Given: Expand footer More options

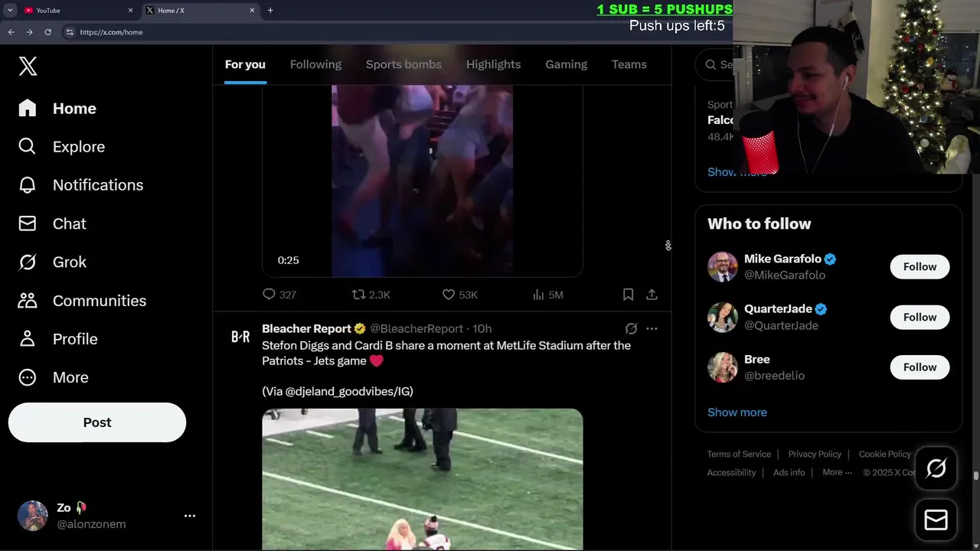Looking at the screenshot, I should point(837,472).
